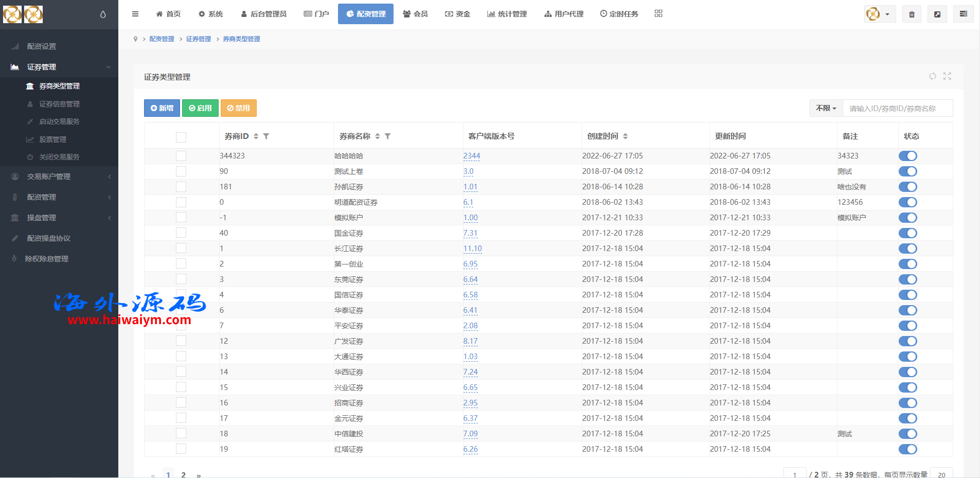This screenshot has height=478, width=980.
Task: Select 证券信息管理 in sidebar
Action: [59, 104]
